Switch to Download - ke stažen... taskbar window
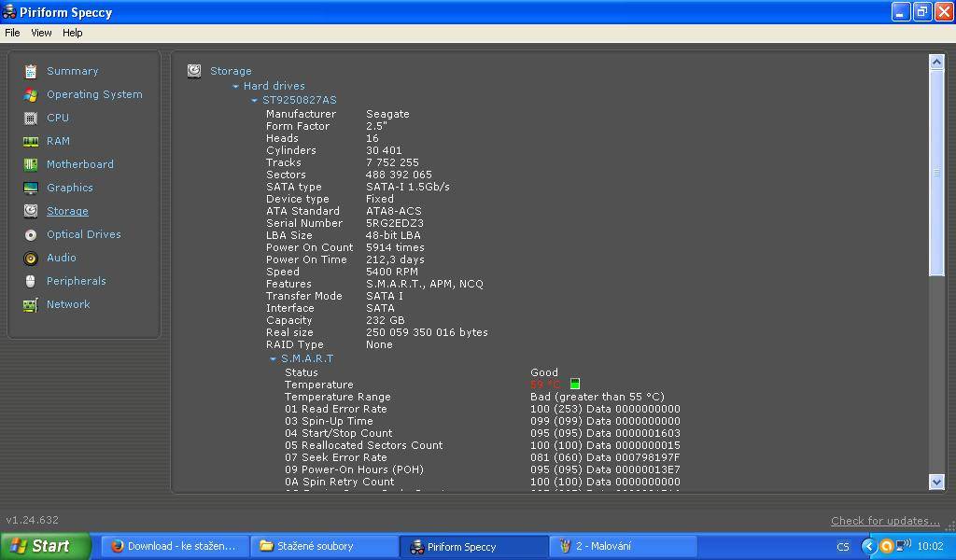 click(175, 546)
